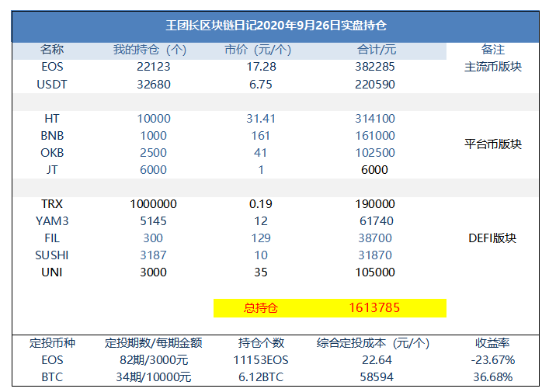Click the 34期/10000元 cell
Image resolution: width=549 pixels, height=392 pixels.
click(x=154, y=377)
